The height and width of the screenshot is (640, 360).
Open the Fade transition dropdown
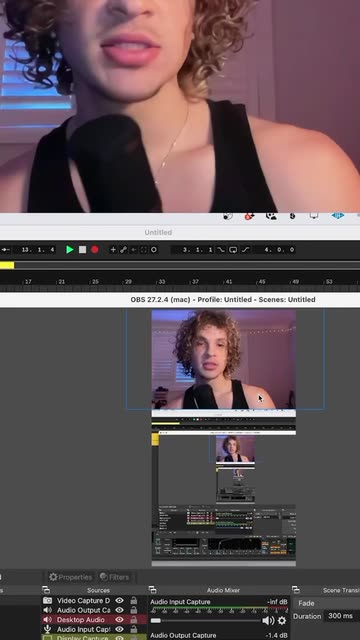click(x=327, y=603)
